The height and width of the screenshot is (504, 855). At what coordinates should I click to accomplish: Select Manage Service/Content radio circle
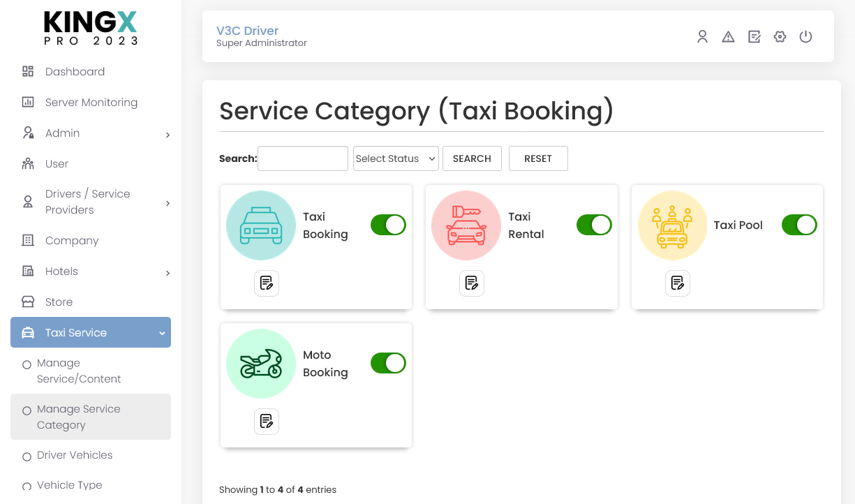click(x=27, y=364)
